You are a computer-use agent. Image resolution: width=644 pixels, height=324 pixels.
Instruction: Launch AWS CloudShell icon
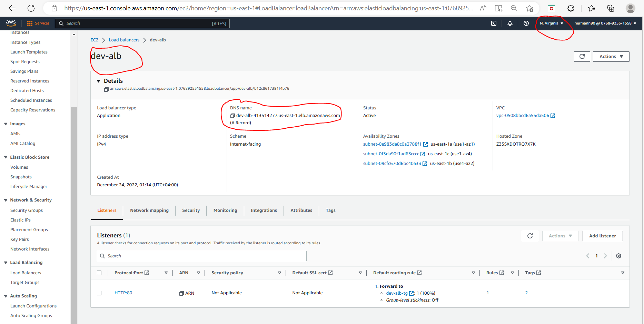(x=494, y=23)
